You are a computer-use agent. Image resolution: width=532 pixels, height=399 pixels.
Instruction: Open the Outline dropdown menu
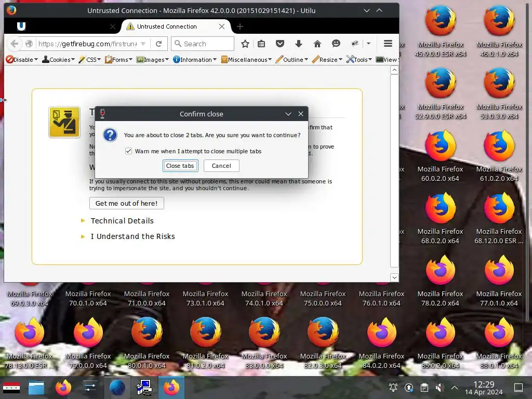click(x=292, y=60)
